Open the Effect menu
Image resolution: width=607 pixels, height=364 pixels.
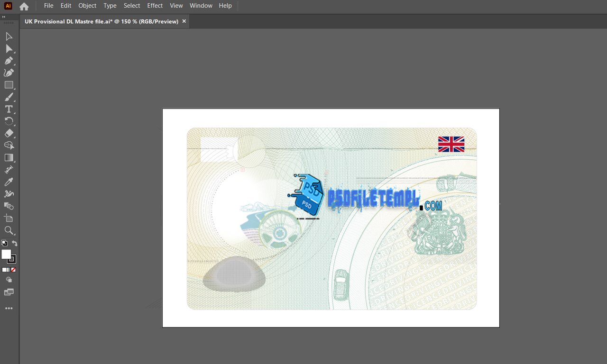click(x=155, y=6)
